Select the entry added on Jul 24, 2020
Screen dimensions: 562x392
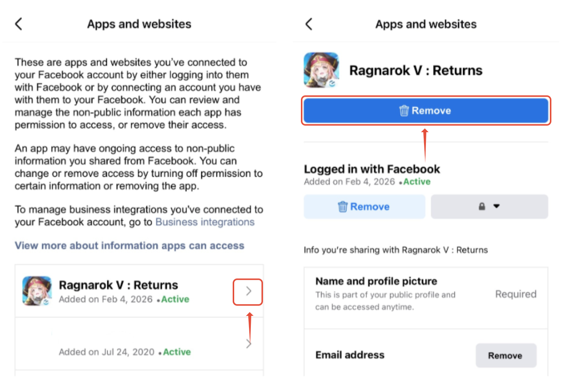(x=139, y=344)
